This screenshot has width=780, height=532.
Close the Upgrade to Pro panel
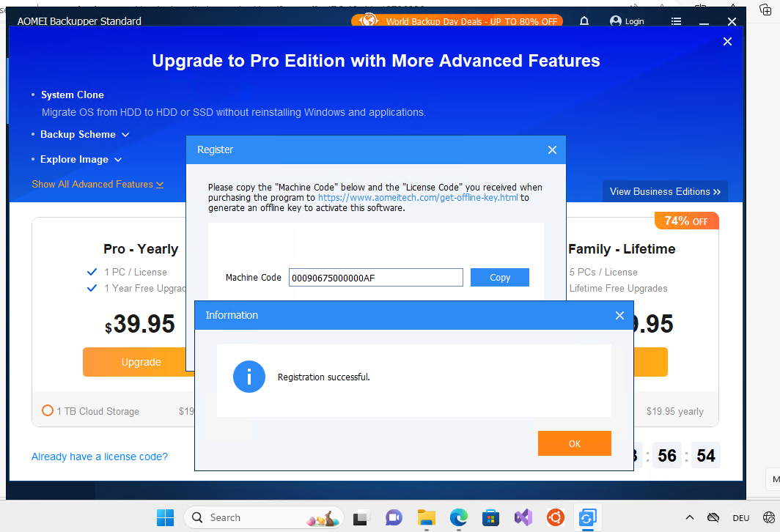coord(727,42)
